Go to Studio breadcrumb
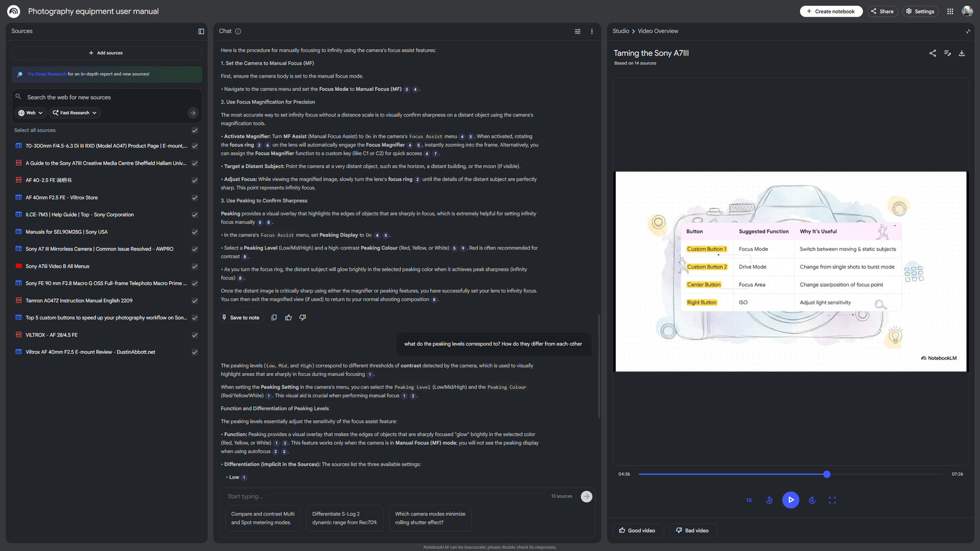The image size is (980, 551). (621, 31)
